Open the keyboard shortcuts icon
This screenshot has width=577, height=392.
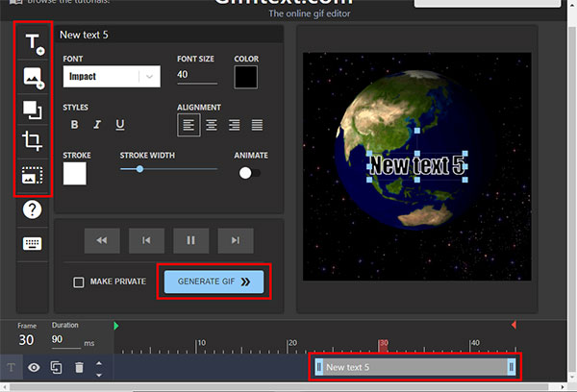pyautogui.click(x=33, y=242)
